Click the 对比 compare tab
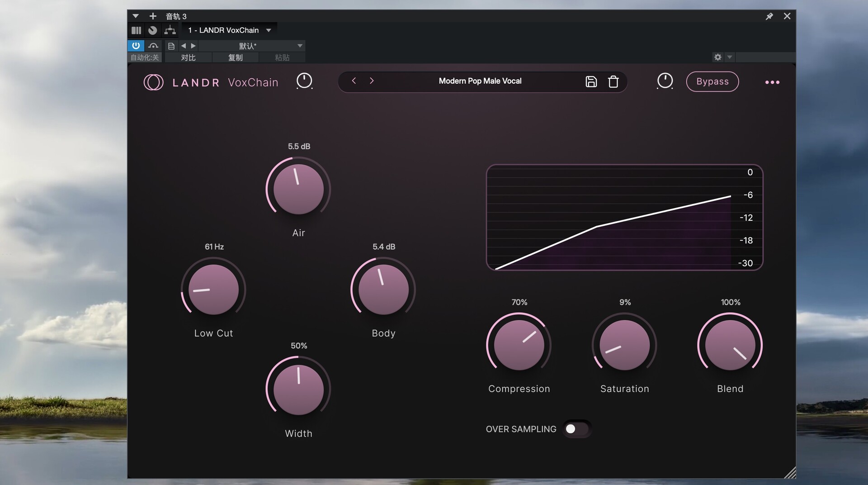Image resolution: width=868 pixels, height=485 pixels. pyautogui.click(x=188, y=57)
